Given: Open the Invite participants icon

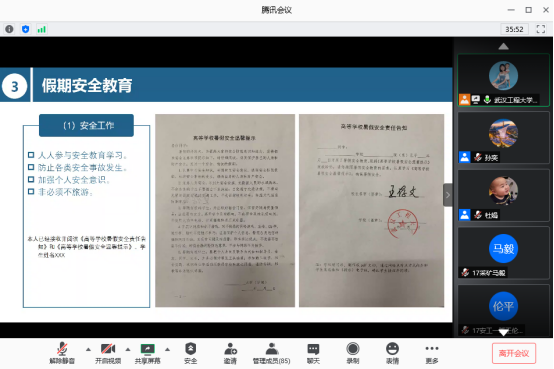Looking at the screenshot, I should coord(230,353).
